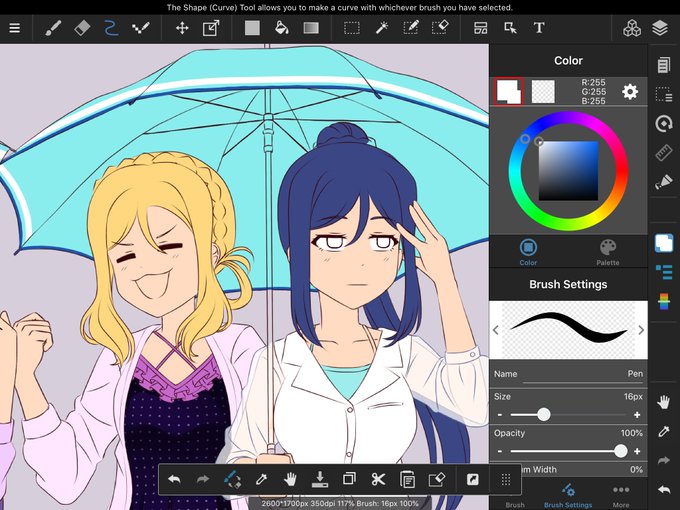
Task: Toggle the ruler tool in right sidebar
Action: (664, 153)
